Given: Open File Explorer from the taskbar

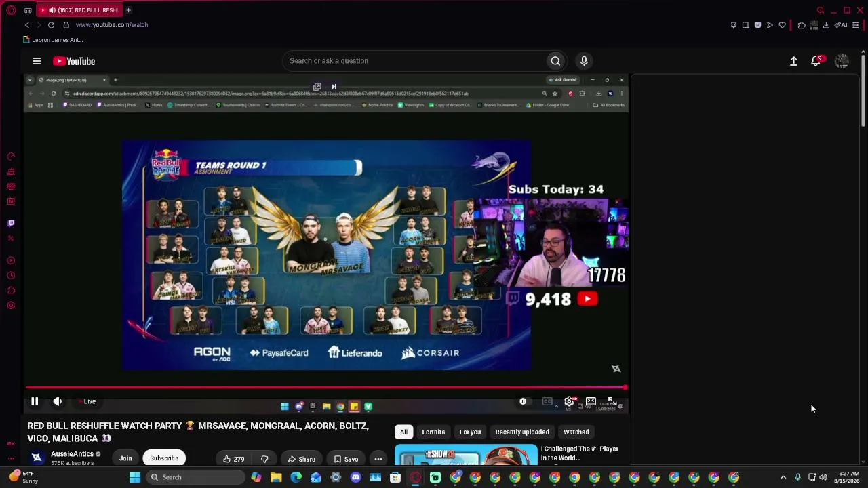Looking at the screenshot, I should coord(276,477).
